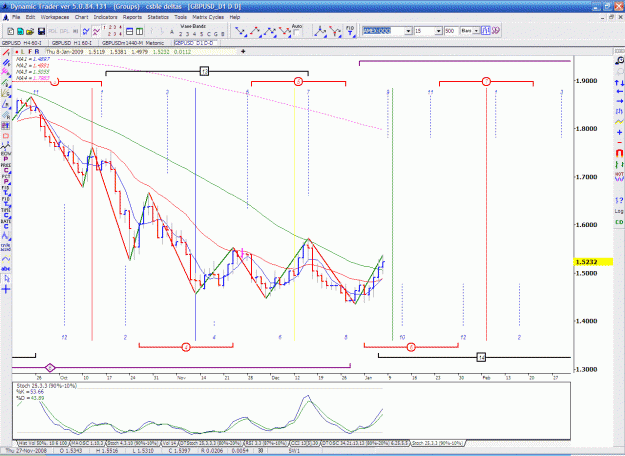Toggle the L button in data bar

pos(23,51)
